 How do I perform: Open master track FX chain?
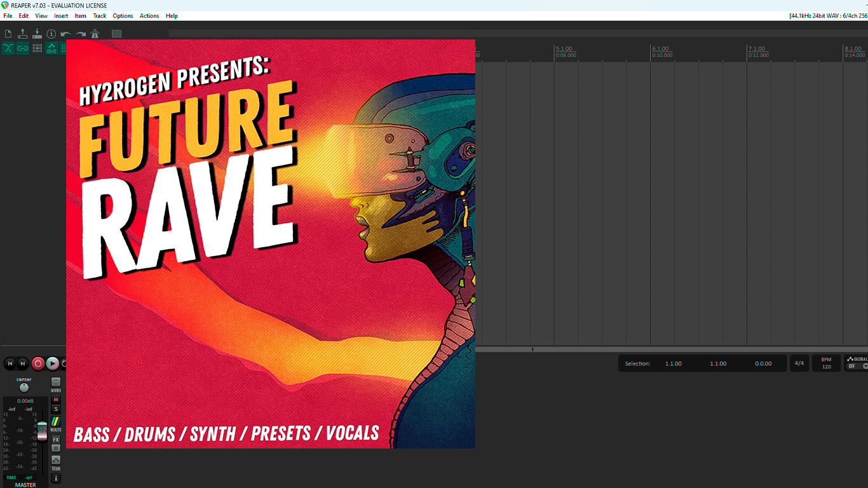click(56, 440)
